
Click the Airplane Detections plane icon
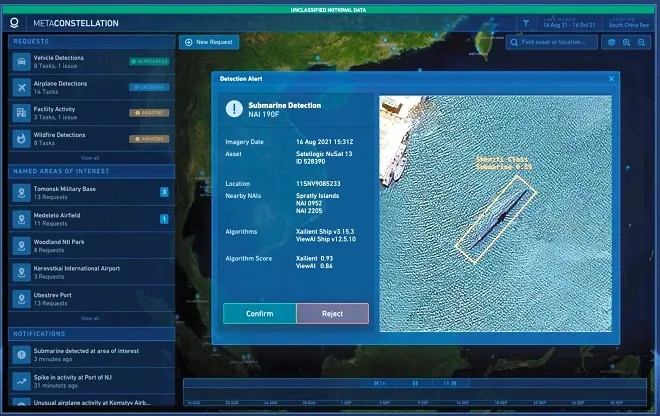[x=21, y=87]
